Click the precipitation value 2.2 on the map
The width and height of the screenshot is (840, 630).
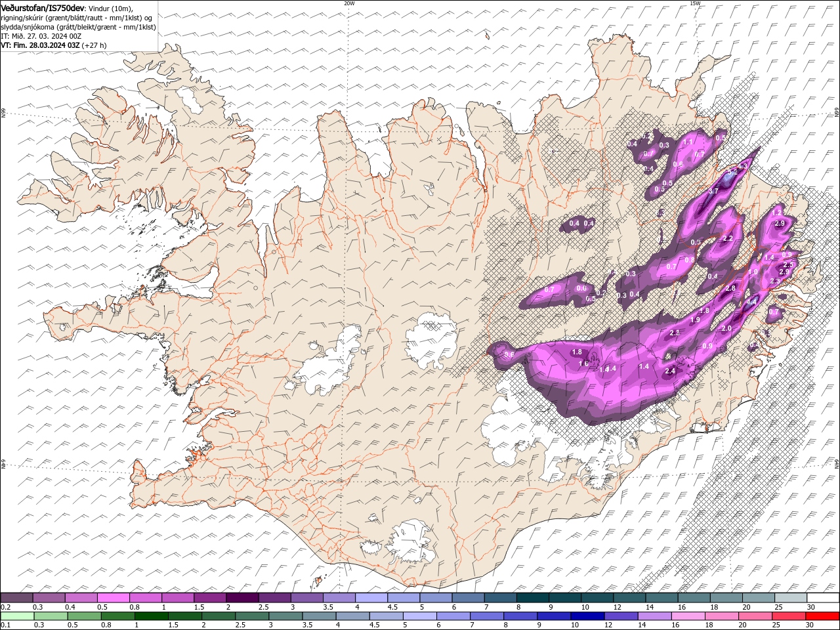click(727, 239)
